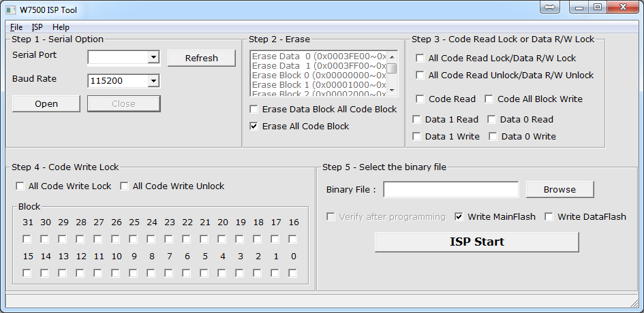Toggle Code All Block Write checkbox

click(x=489, y=99)
